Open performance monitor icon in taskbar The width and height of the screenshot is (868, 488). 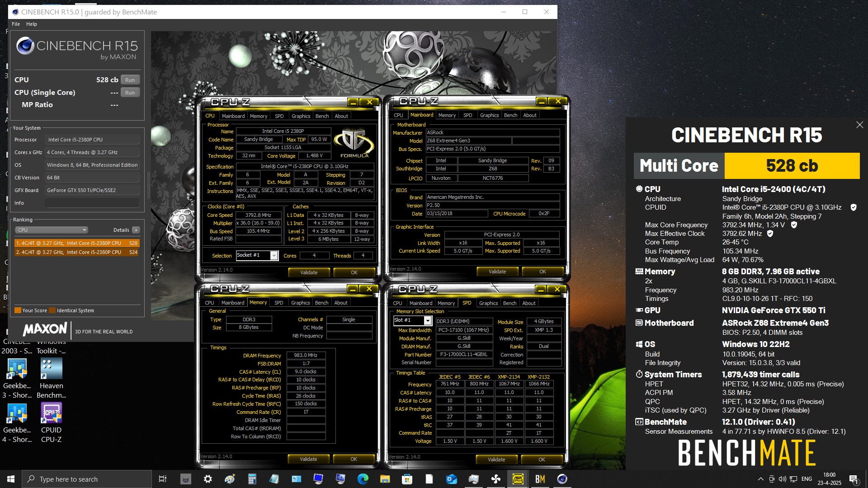coord(473,479)
